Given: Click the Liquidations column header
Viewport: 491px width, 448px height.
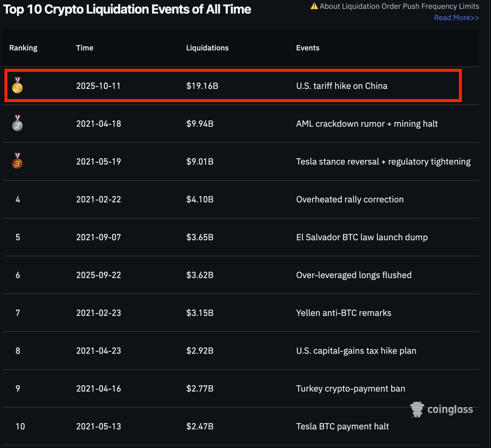Looking at the screenshot, I should [x=207, y=48].
